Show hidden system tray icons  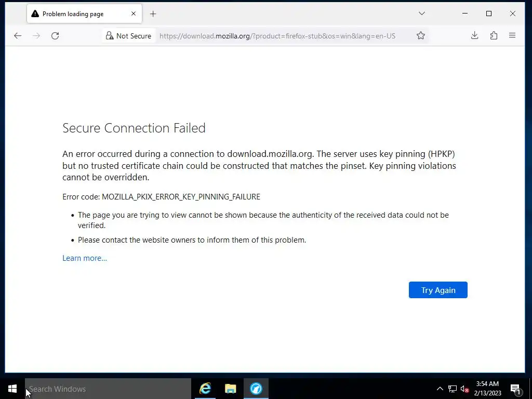(x=440, y=389)
